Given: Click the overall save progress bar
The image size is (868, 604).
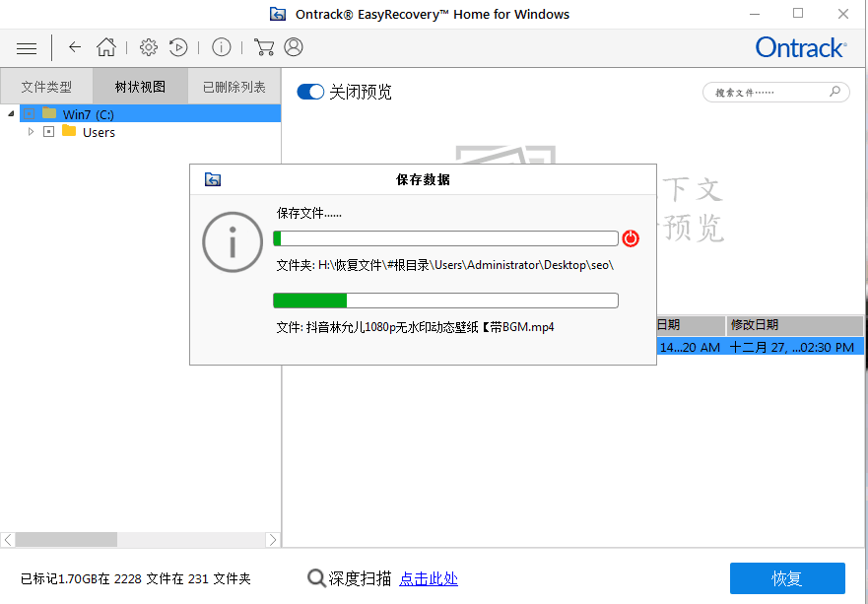Looking at the screenshot, I should (x=445, y=238).
